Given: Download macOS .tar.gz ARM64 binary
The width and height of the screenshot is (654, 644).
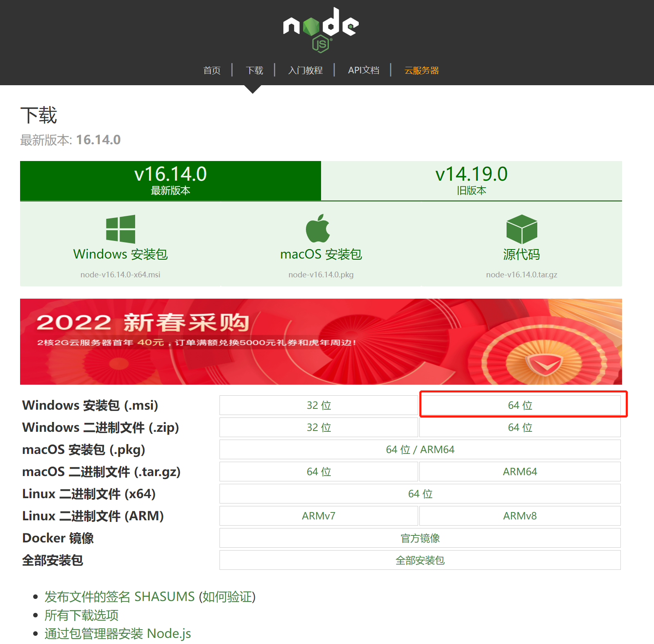Looking at the screenshot, I should click(x=520, y=472).
